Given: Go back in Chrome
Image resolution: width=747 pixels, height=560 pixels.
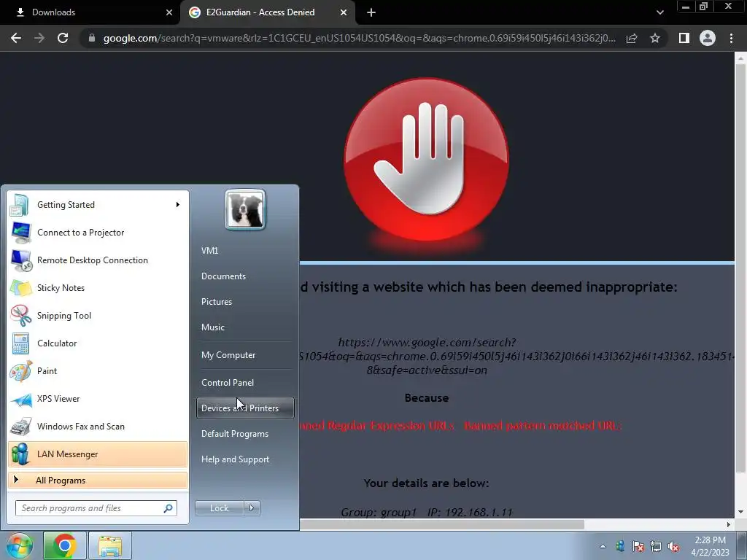Looking at the screenshot, I should [16, 38].
